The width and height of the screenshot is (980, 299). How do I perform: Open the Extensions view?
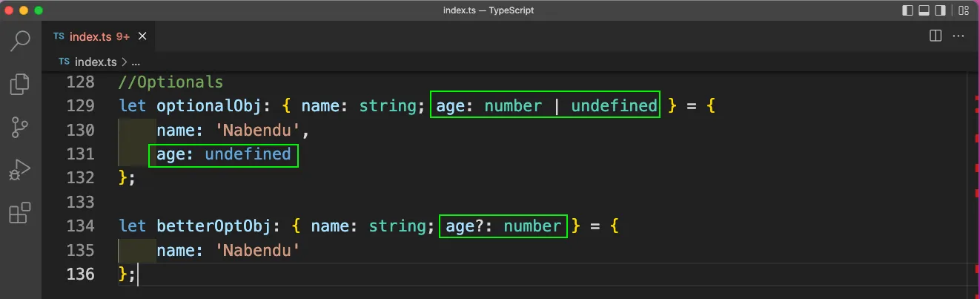pyautogui.click(x=20, y=213)
